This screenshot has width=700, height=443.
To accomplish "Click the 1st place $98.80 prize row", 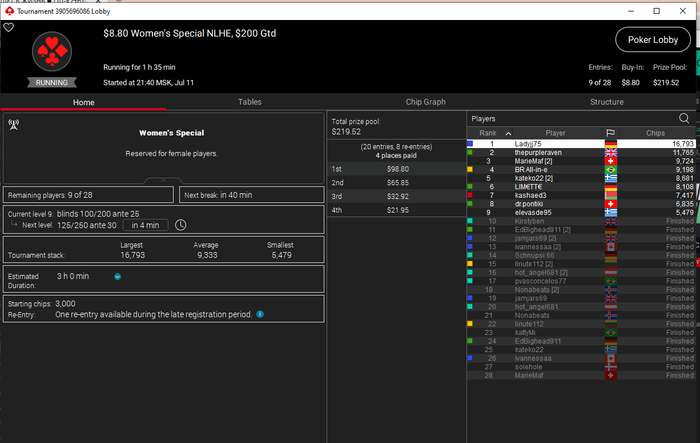I will click(396, 169).
